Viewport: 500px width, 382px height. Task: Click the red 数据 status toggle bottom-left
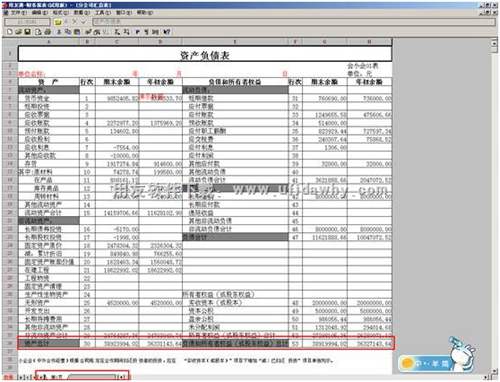8,377
